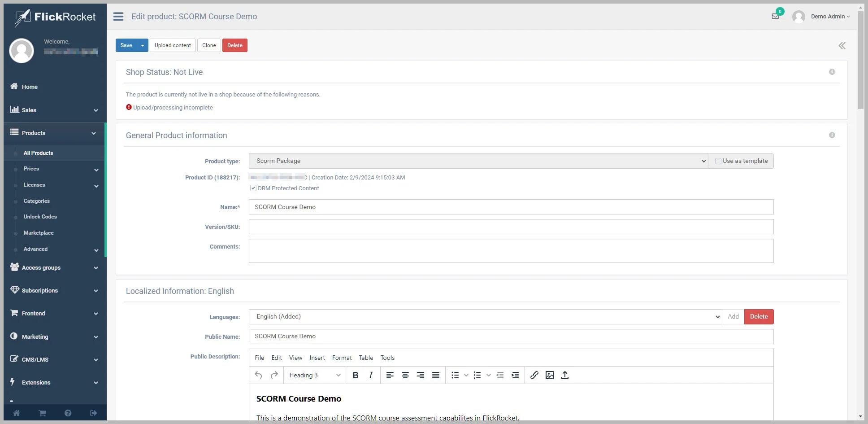This screenshot has width=868, height=424.
Task: Click the Clone button
Action: coord(209,45)
